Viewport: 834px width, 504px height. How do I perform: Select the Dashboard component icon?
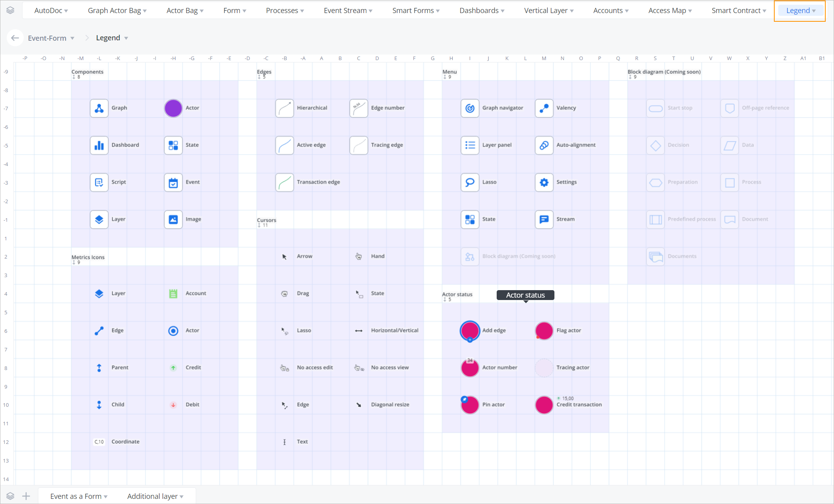[98, 145]
